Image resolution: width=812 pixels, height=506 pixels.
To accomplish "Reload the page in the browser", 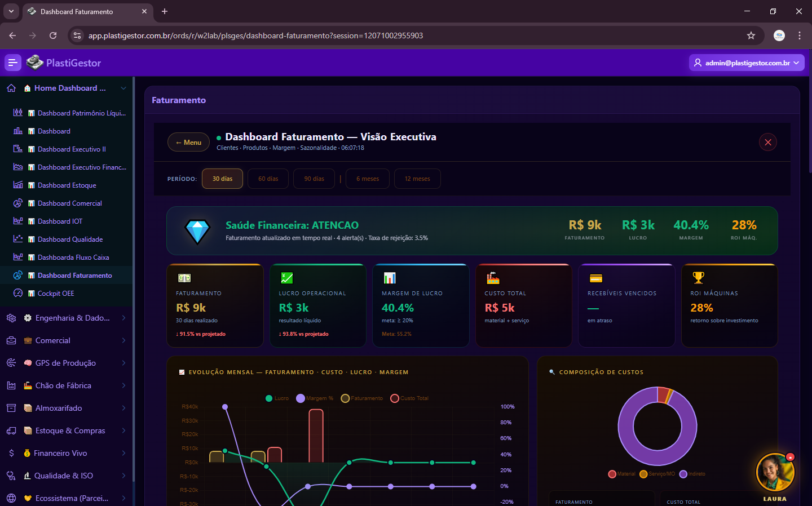I will pyautogui.click(x=53, y=35).
